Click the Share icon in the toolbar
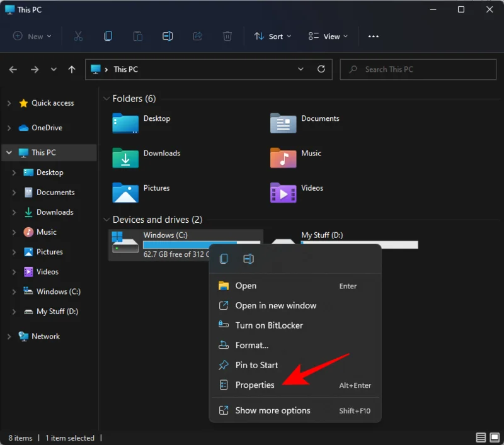The width and height of the screenshot is (504, 445). 197,36
